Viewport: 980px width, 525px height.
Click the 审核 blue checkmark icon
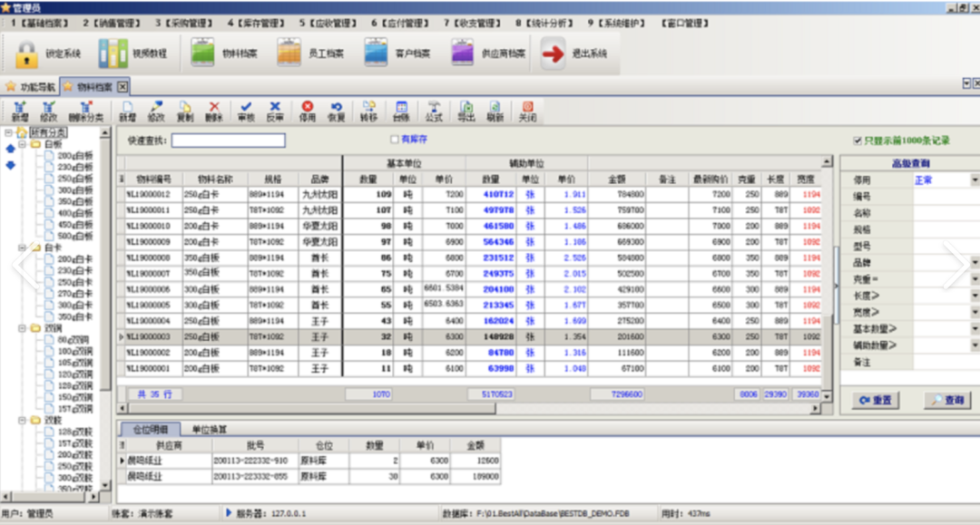[x=246, y=112]
